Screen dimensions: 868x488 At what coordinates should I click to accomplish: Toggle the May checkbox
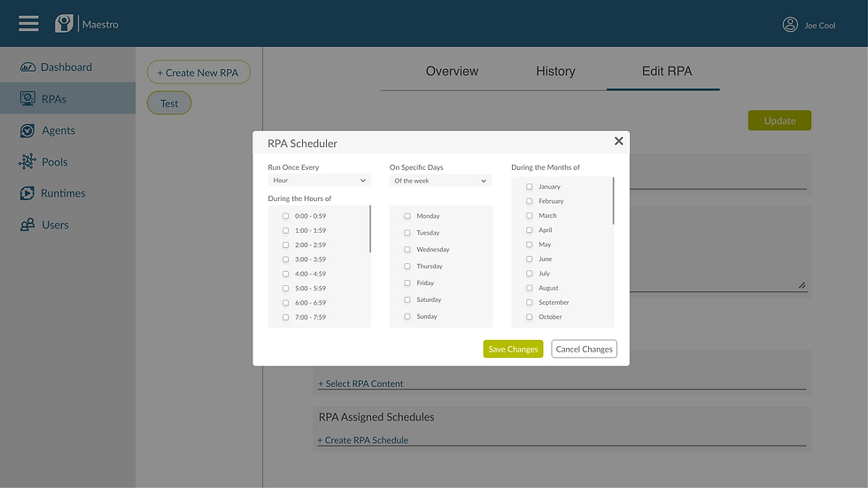point(530,244)
